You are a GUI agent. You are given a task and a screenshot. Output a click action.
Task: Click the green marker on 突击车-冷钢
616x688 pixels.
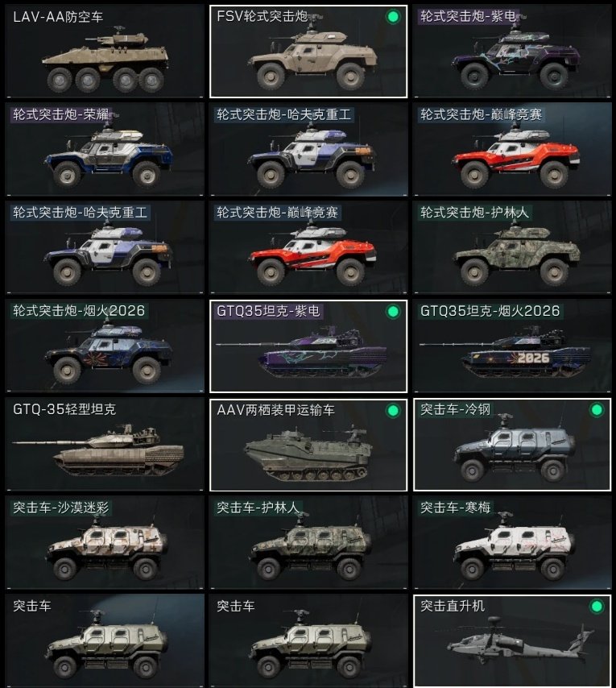(597, 410)
